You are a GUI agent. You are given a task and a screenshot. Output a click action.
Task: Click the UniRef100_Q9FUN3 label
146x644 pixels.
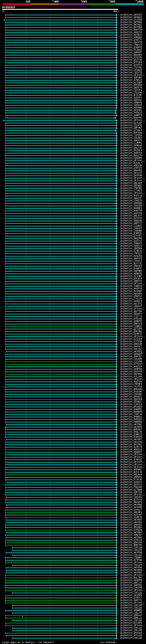[131, 77]
